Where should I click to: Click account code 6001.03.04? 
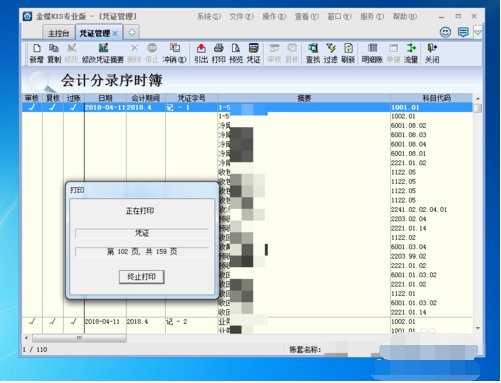click(408, 247)
